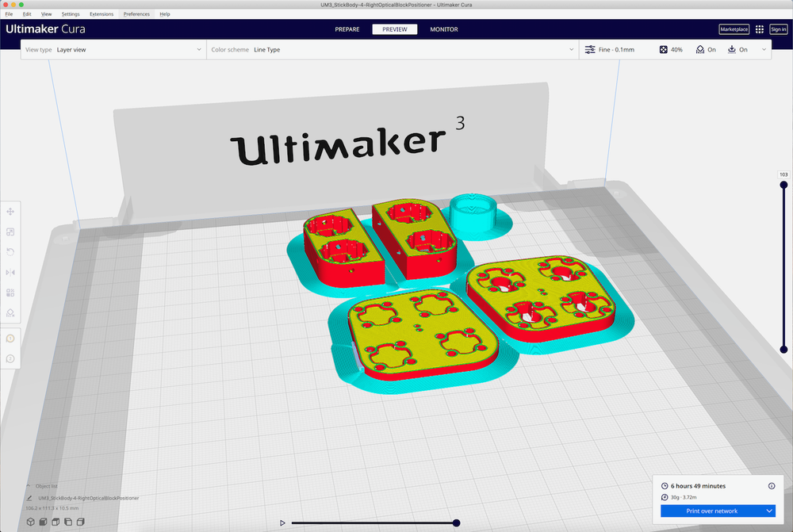This screenshot has height=532, width=793.
Task: Switch camera to right view
Action: (x=80, y=522)
